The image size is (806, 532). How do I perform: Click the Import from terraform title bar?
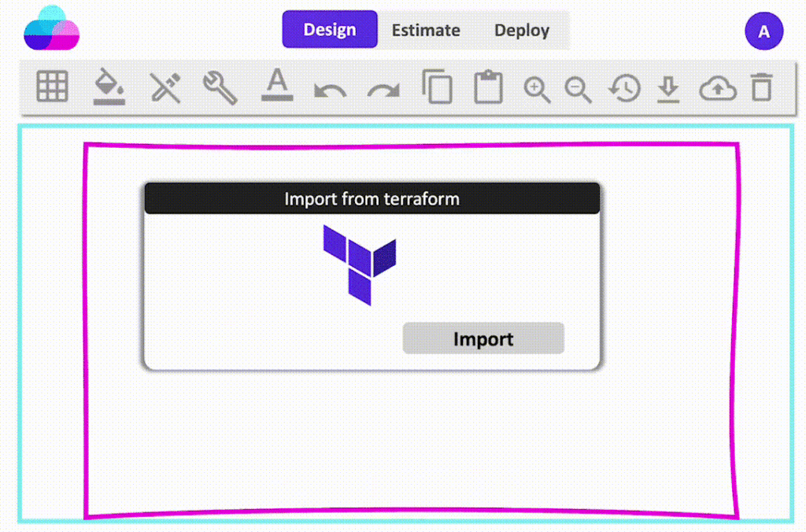[372, 198]
